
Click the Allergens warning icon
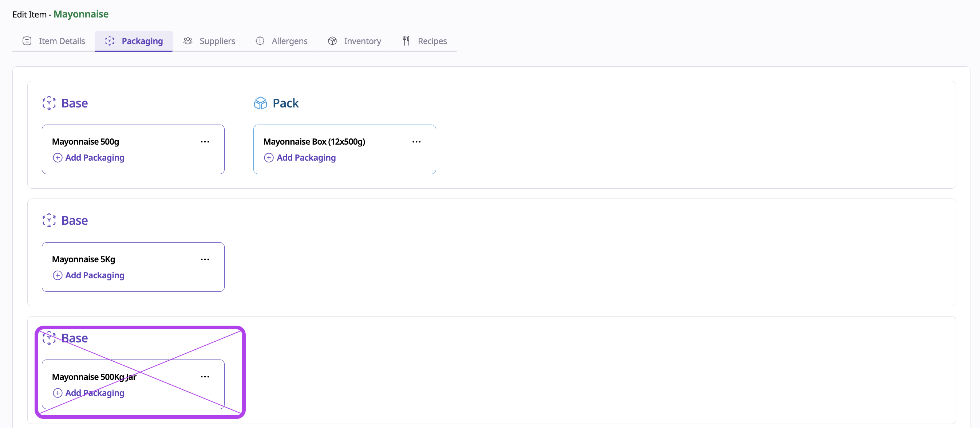(260, 41)
